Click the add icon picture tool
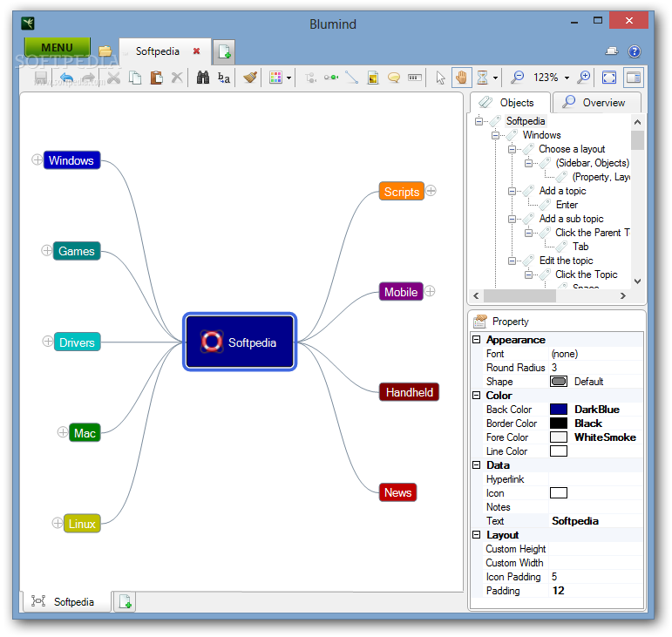The height and width of the screenshot is (637, 672). tap(373, 78)
